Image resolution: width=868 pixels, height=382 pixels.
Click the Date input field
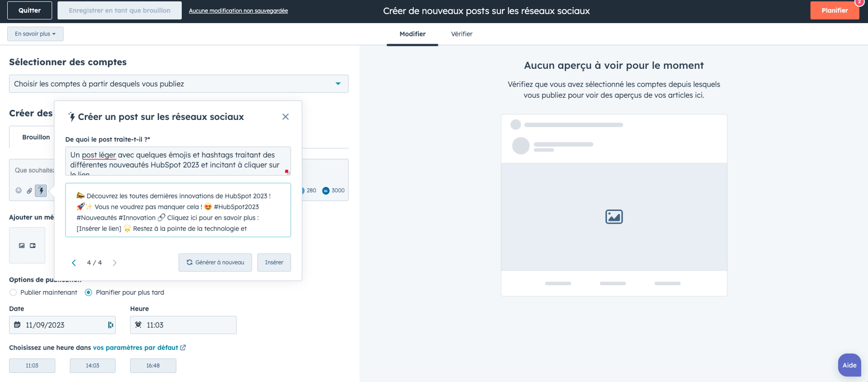pos(62,325)
